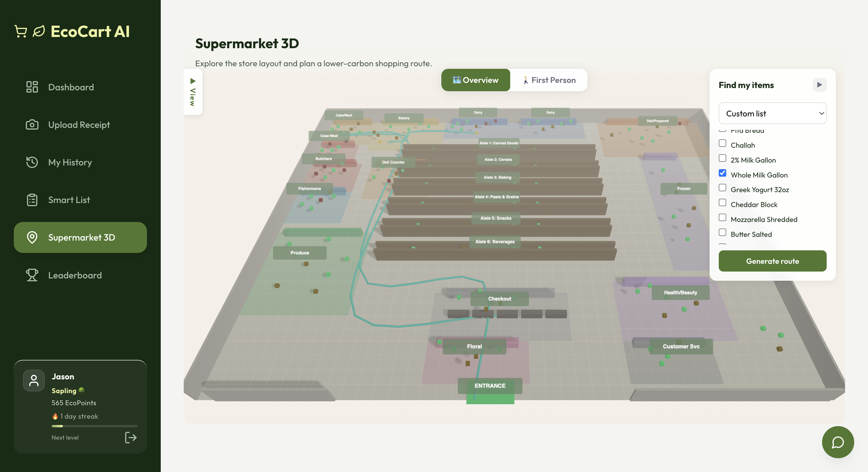The height and width of the screenshot is (472, 868).
Task: Click the logout arrow icon
Action: click(131, 437)
